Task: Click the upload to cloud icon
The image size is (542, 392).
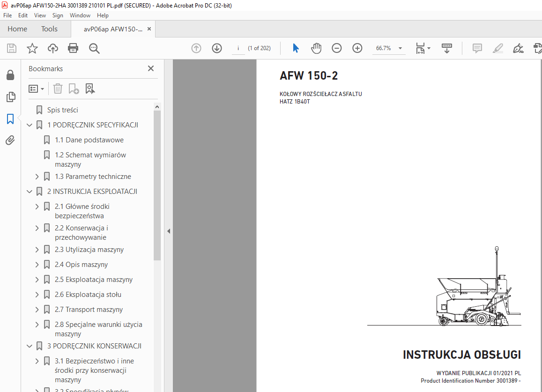Action: click(53, 48)
